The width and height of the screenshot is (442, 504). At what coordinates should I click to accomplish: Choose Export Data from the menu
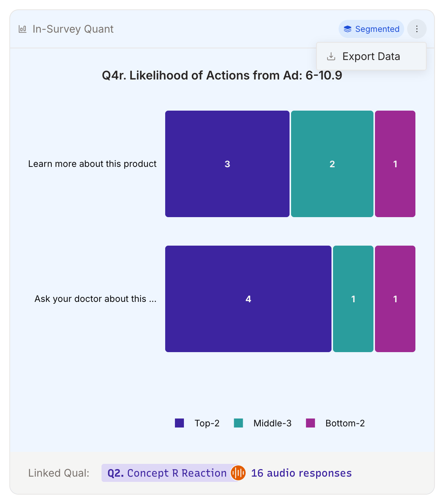[x=371, y=56]
